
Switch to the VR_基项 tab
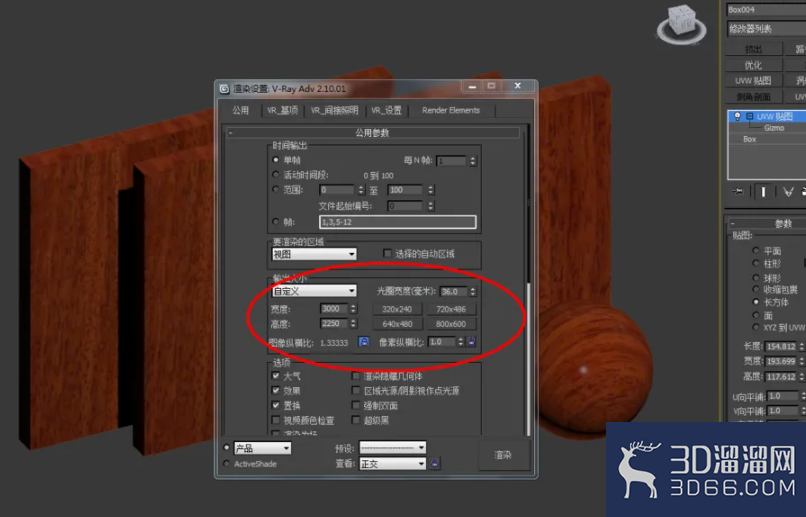[282, 110]
